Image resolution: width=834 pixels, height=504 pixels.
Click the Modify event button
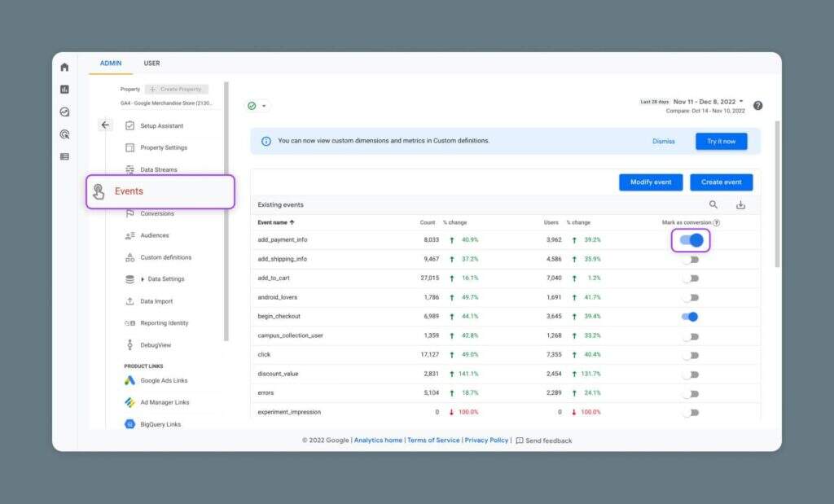(x=650, y=182)
